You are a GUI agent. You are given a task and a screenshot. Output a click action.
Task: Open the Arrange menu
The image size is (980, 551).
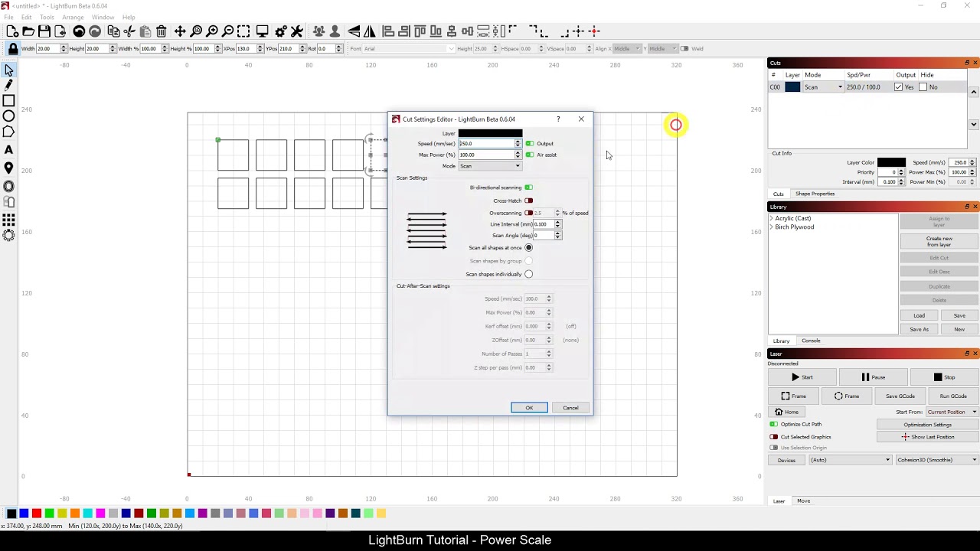coord(73,17)
